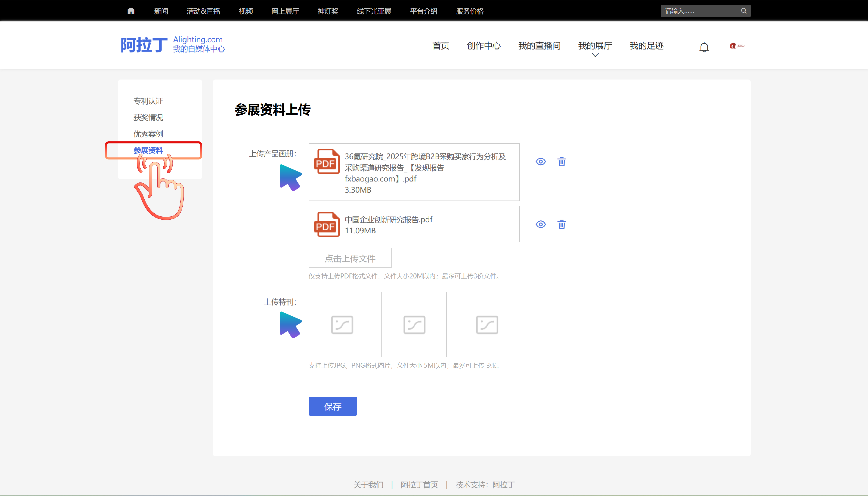Open 创作中心 tab
Viewport: 868px width, 496px height.
pos(484,46)
